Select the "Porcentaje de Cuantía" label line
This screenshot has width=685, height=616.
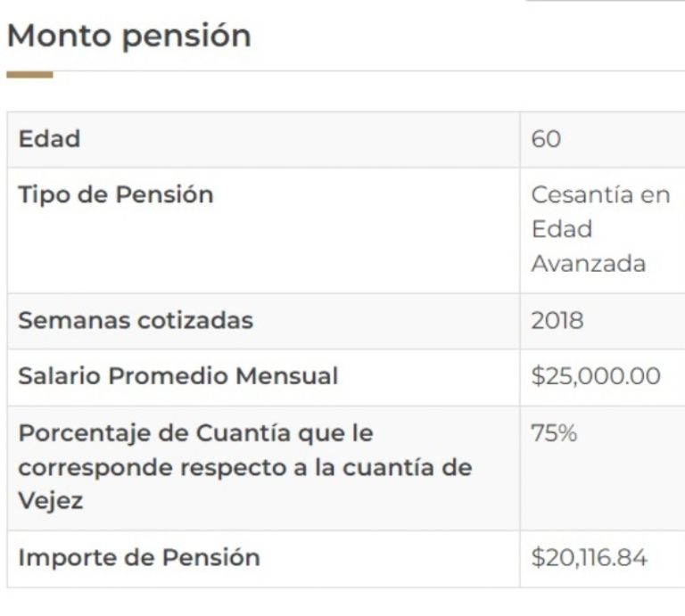[x=196, y=433]
